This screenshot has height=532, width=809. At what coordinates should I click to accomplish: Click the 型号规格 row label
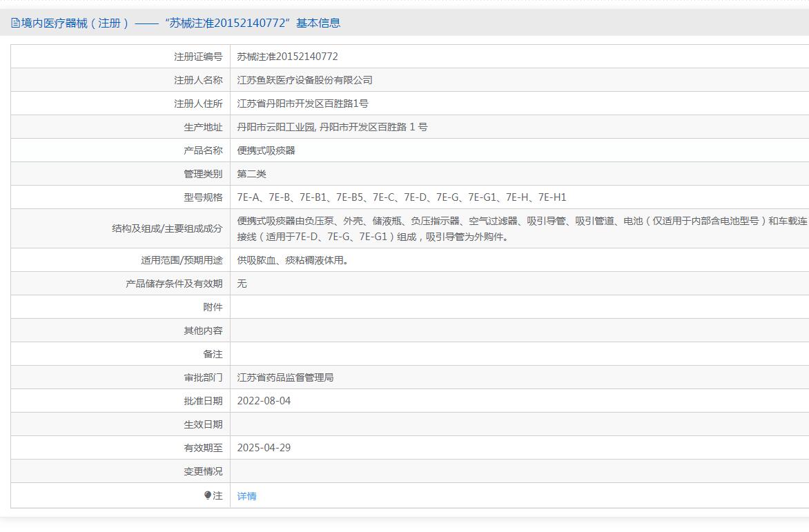tap(203, 197)
